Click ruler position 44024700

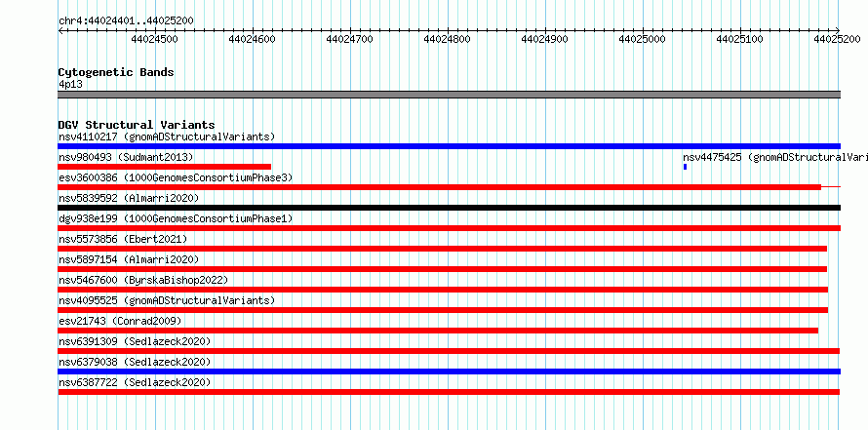coord(350,39)
